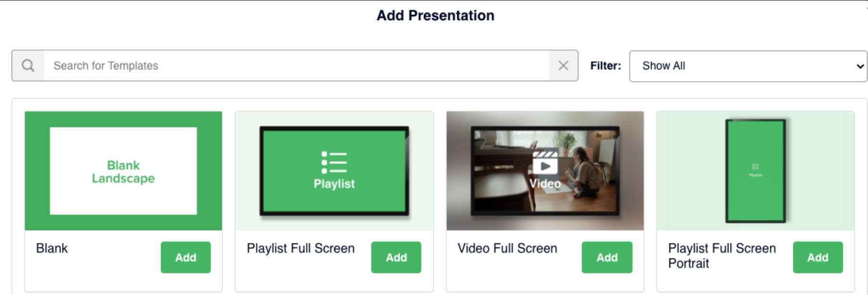Clear the template search with X icon
Screen dimensions: 868x295
pos(563,65)
